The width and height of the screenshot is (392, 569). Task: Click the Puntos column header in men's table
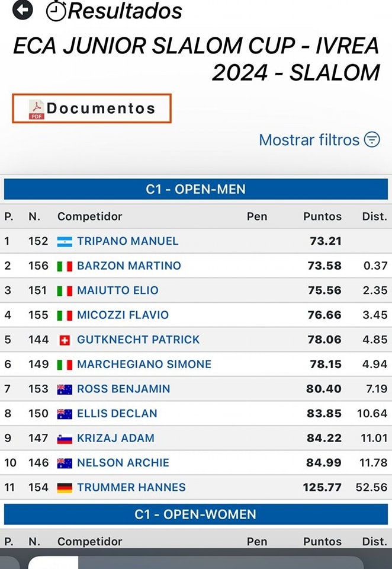pos(322,217)
